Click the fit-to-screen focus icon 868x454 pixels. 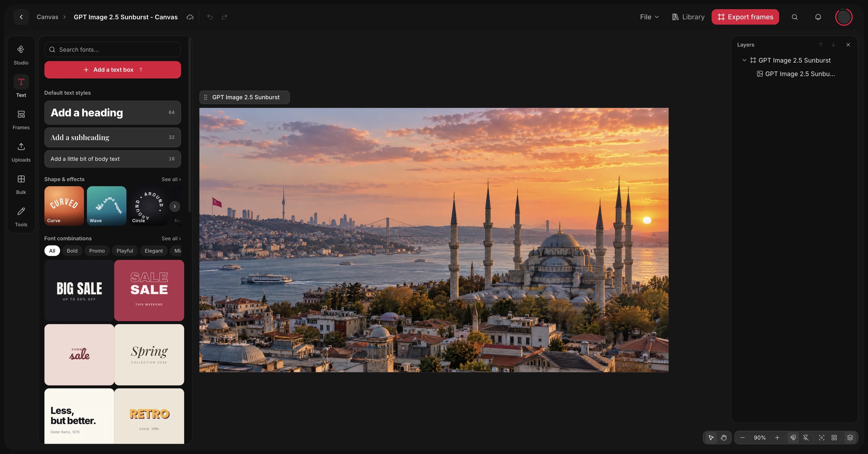821,438
